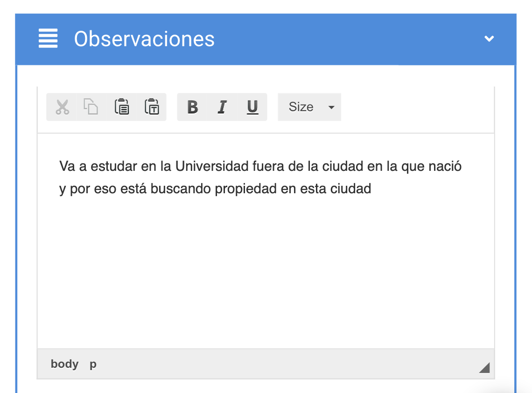Click the Paste as plain text icon

(x=152, y=107)
